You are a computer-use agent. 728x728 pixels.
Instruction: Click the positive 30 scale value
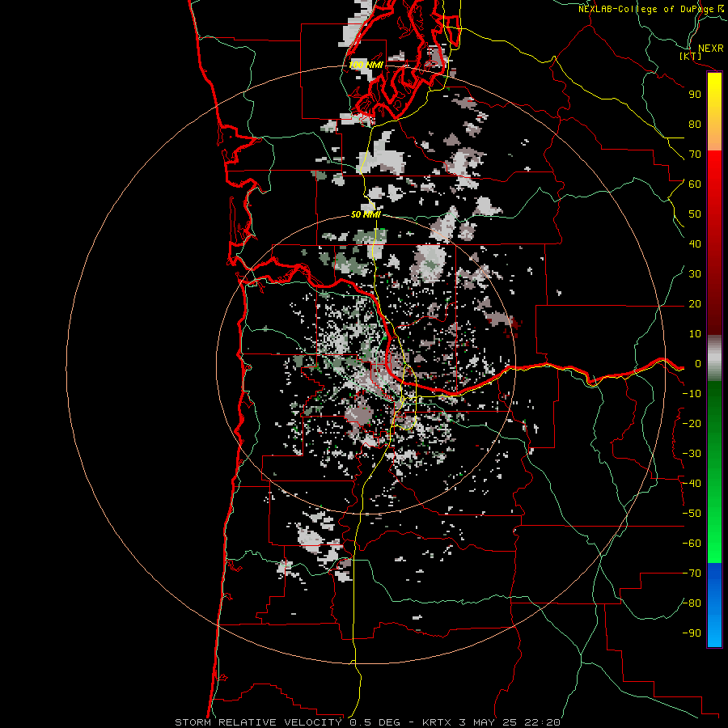695,274
